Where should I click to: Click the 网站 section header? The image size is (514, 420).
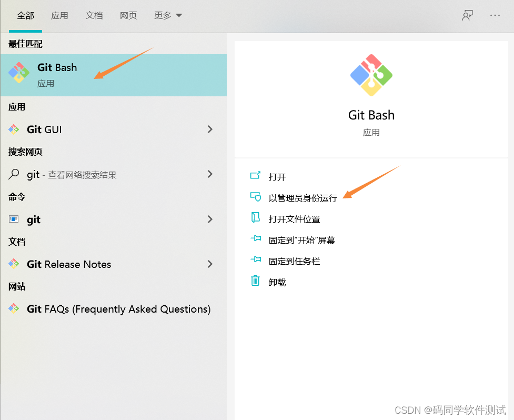pyautogui.click(x=17, y=286)
